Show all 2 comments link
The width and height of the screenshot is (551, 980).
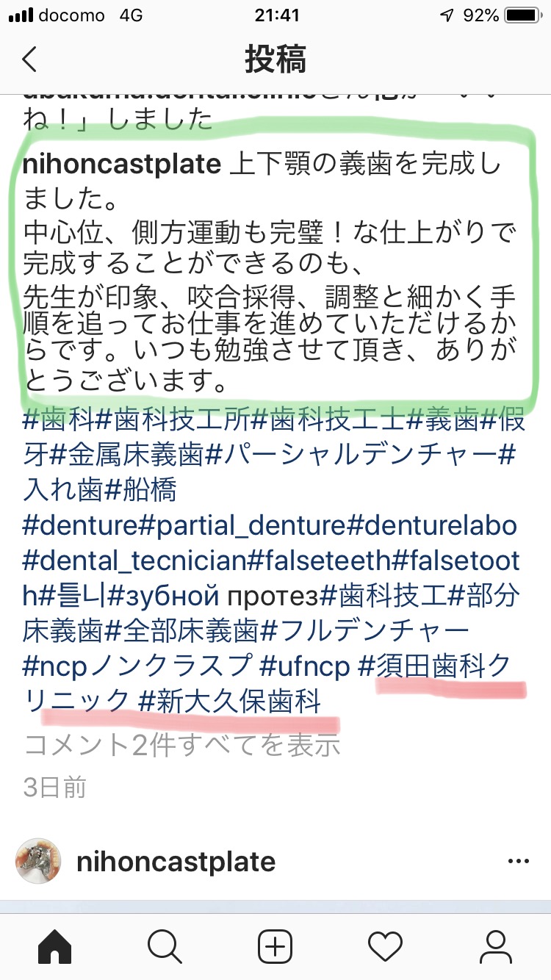tap(182, 746)
